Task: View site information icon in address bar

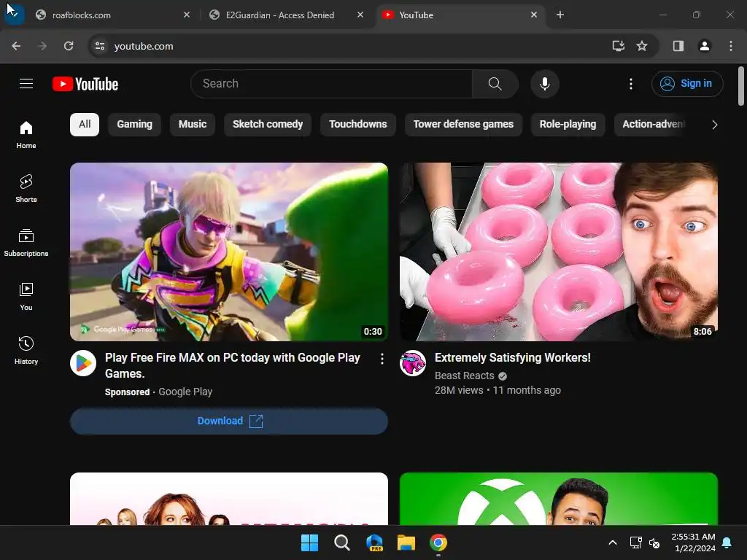Action: pyautogui.click(x=100, y=46)
